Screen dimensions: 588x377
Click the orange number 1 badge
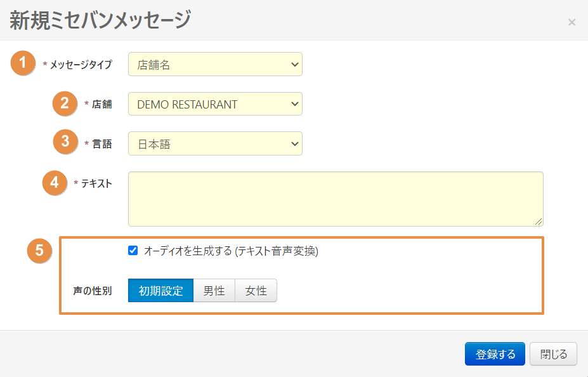pos(23,63)
